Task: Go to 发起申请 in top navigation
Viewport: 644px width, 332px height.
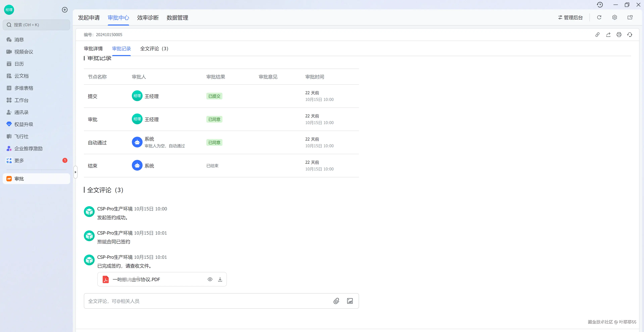Action: tap(89, 18)
